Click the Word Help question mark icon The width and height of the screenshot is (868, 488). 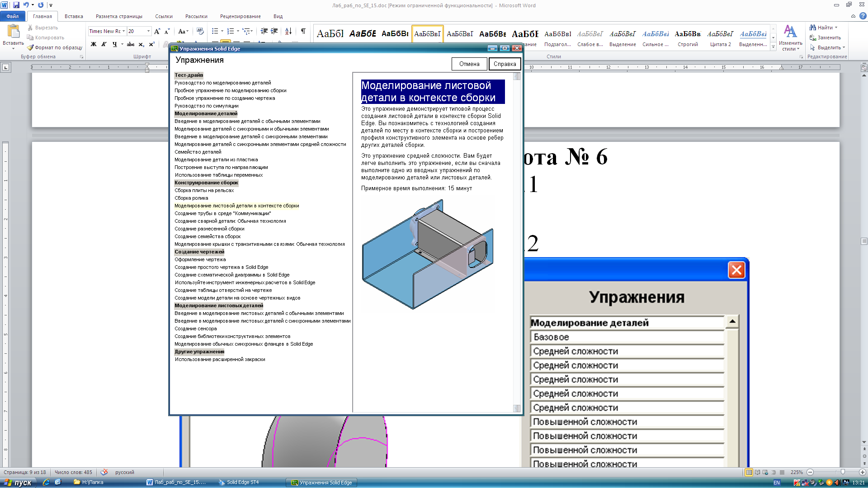[x=863, y=16]
